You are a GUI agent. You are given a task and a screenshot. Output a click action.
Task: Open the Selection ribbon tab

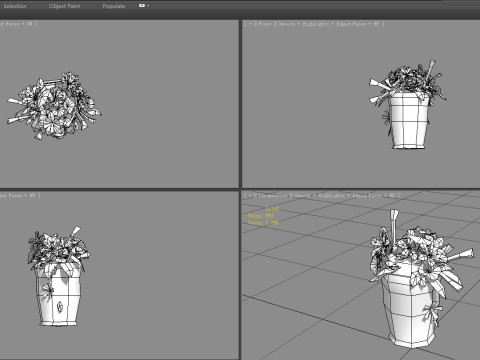click(15, 6)
